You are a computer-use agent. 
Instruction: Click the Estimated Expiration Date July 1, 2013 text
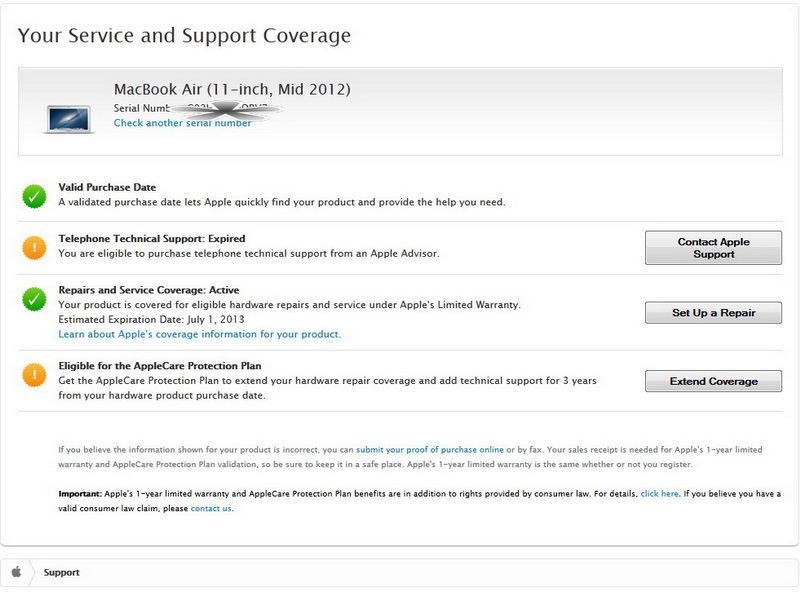tap(151, 319)
